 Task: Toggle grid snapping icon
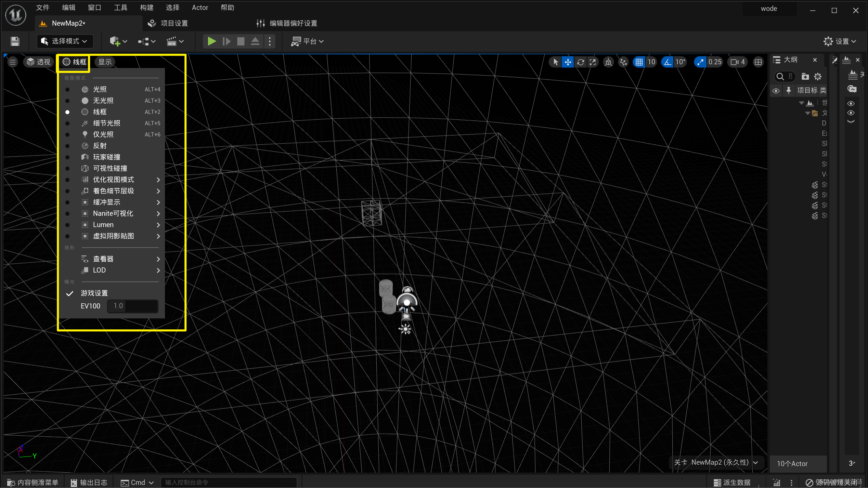pyautogui.click(x=639, y=62)
